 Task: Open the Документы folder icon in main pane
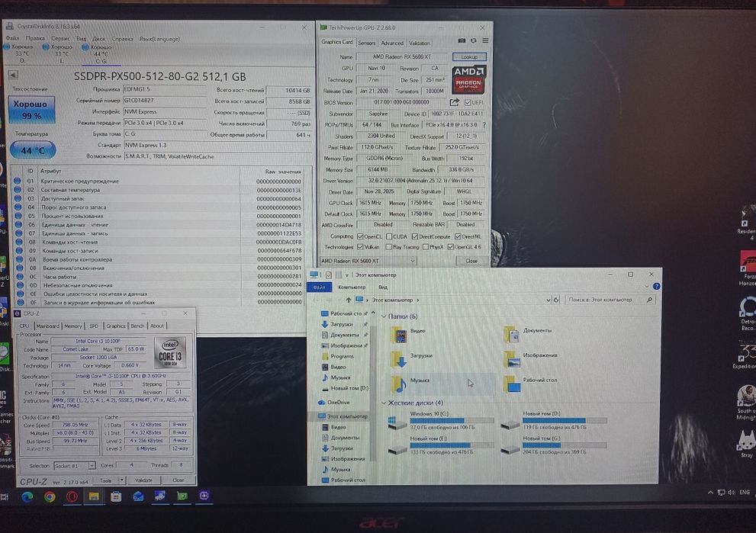[512, 333]
